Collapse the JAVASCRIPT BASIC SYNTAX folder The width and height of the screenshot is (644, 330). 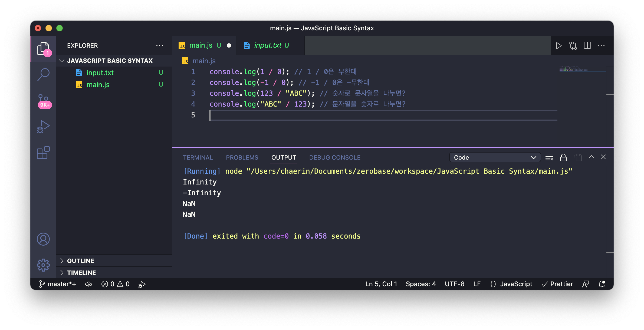click(x=110, y=61)
